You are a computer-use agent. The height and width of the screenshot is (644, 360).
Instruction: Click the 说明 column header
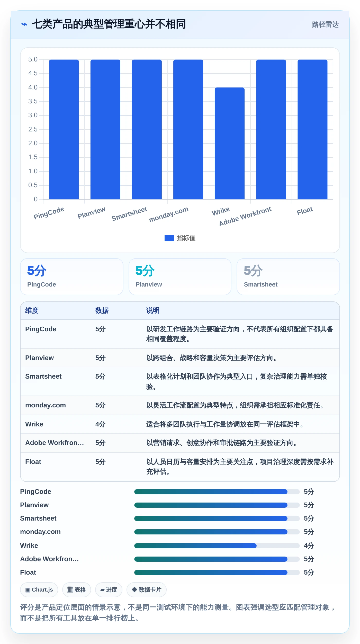coord(153,311)
